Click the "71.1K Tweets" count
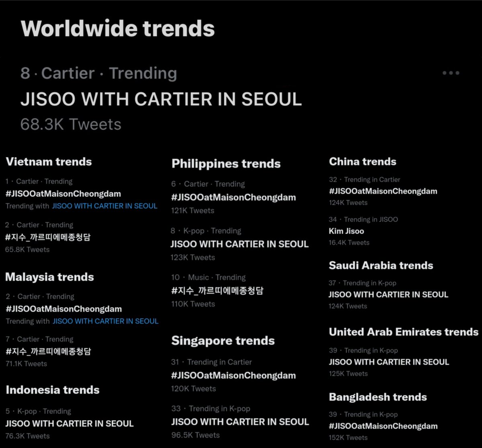This screenshot has width=482, height=448. pyautogui.click(x=26, y=364)
